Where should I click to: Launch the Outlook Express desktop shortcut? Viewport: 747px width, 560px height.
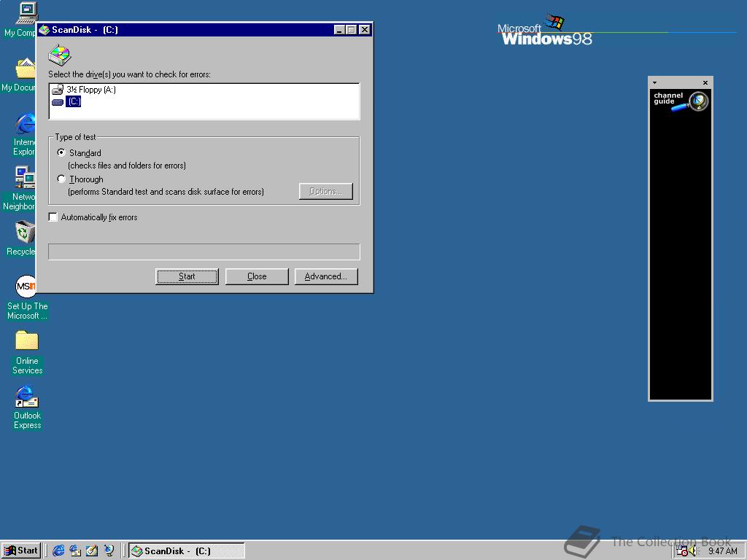pyautogui.click(x=27, y=396)
